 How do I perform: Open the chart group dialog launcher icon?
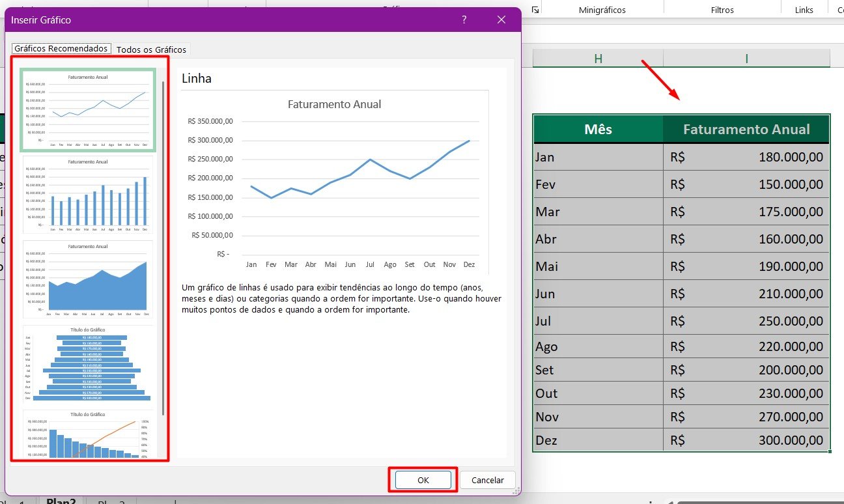(x=535, y=10)
